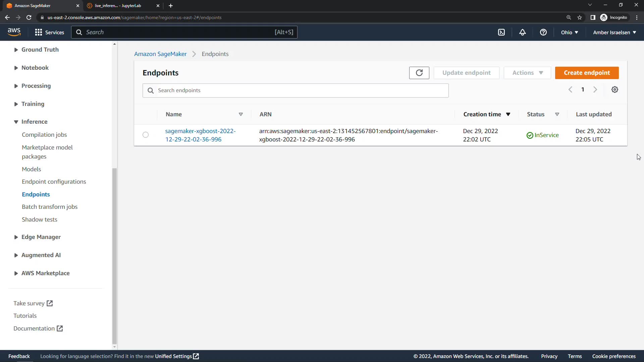Viewport: 644px width, 362px height.
Task: Open AWS CloudShell icon in header
Action: (x=501, y=32)
